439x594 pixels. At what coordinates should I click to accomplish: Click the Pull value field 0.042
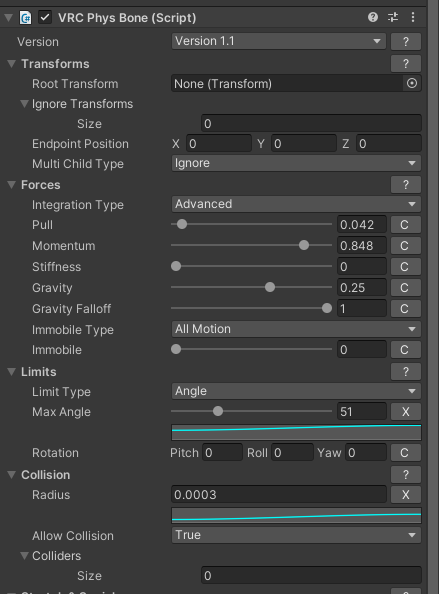point(362,225)
